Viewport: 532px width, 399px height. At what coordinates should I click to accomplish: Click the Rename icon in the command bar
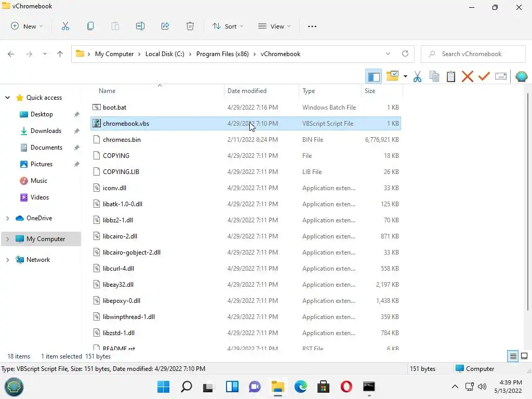140,26
